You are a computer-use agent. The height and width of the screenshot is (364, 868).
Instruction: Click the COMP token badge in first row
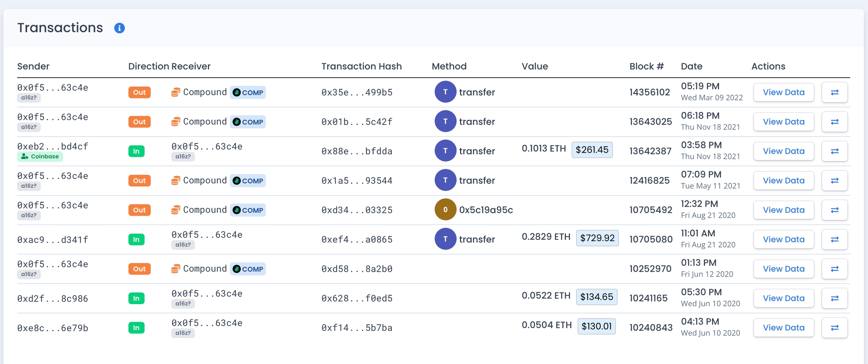point(248,93)
